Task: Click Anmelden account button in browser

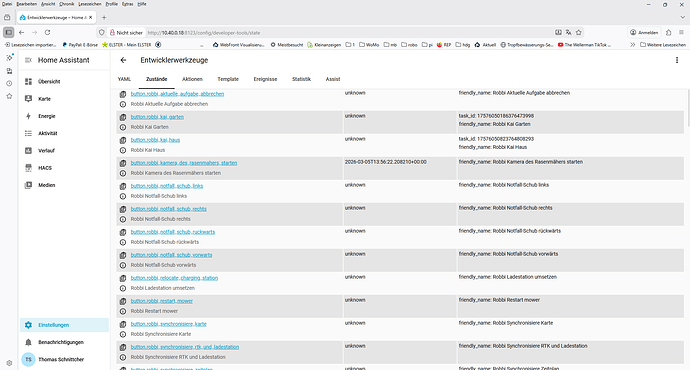Action: [x=644, y=33]
